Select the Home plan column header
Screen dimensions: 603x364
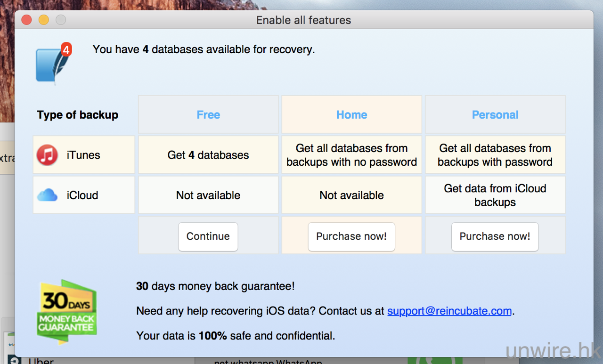click(x=351, y=115)
